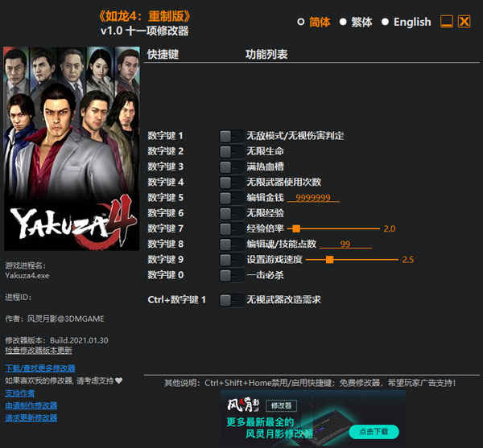
Task: Click the skill points field showing 99
Action: pyautogui.click(x=345, y=244)
